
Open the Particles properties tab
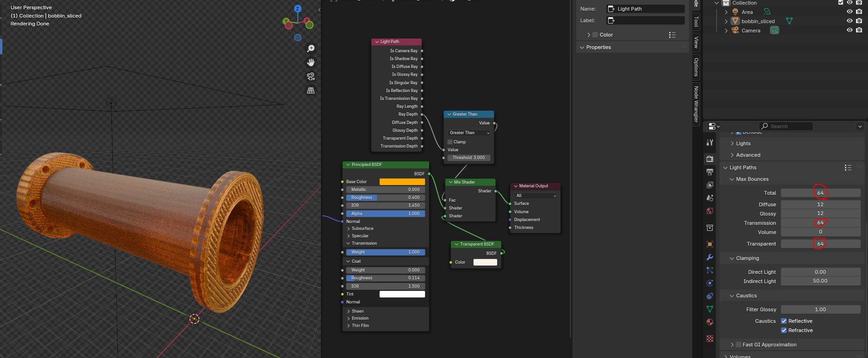[x=710, y=270]
